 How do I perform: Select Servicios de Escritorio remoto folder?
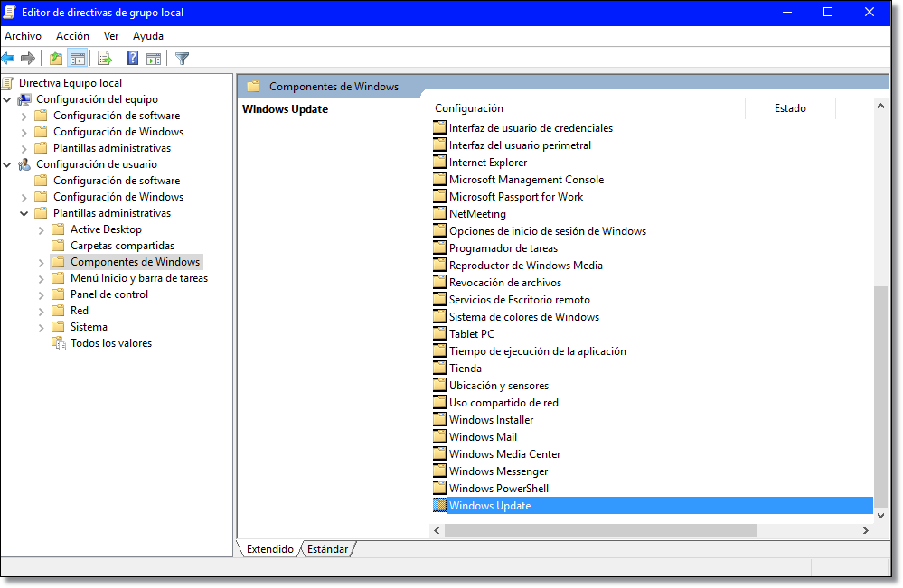tap(520, 300)
